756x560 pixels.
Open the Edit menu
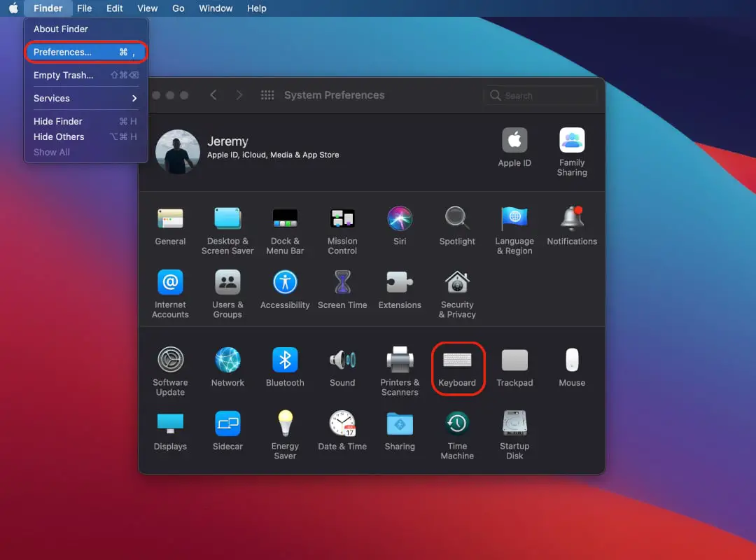point(114,8)
